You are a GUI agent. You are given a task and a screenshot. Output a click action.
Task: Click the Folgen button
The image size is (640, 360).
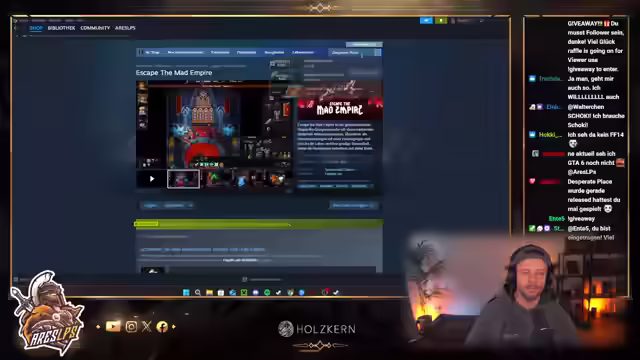(x=150, y=205)
